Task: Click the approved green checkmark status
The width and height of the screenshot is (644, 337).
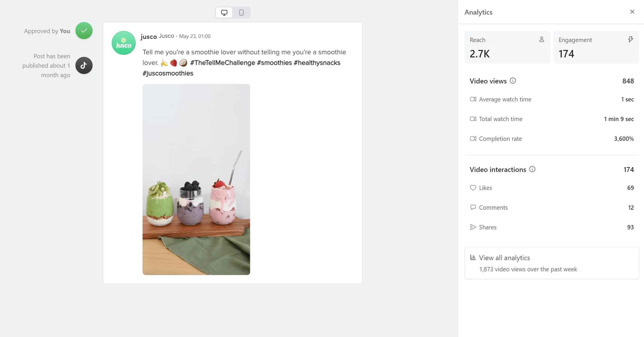Action: click(84, 31)
